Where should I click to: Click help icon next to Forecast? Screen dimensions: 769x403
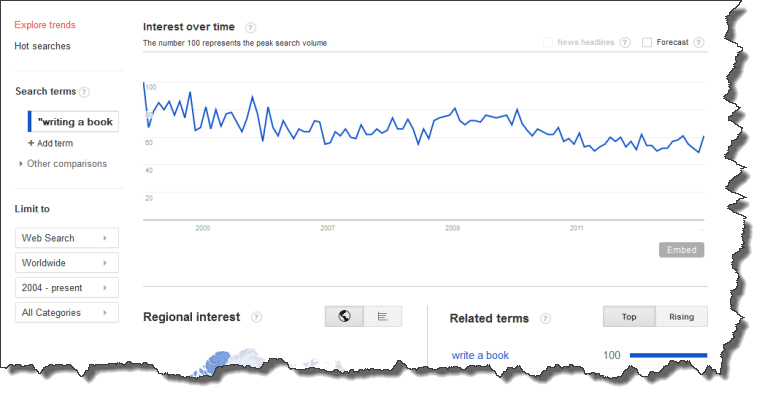point(699,43)
